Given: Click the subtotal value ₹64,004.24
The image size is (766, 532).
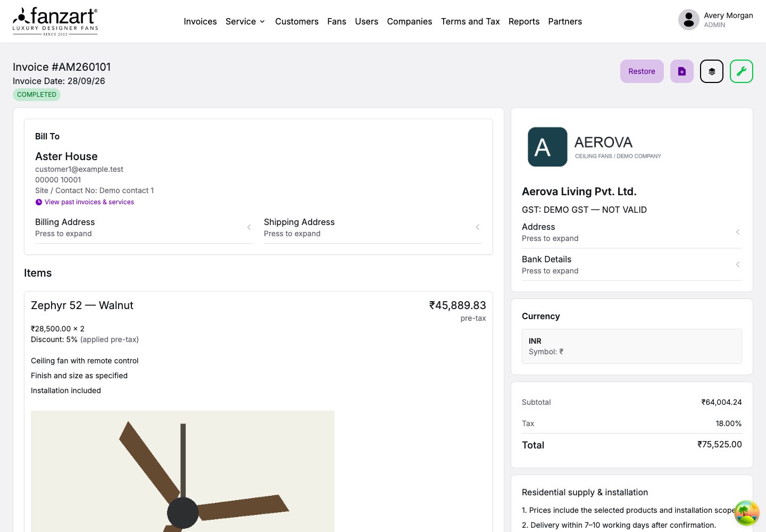Looking at the screenshot, I should point(721,402).
